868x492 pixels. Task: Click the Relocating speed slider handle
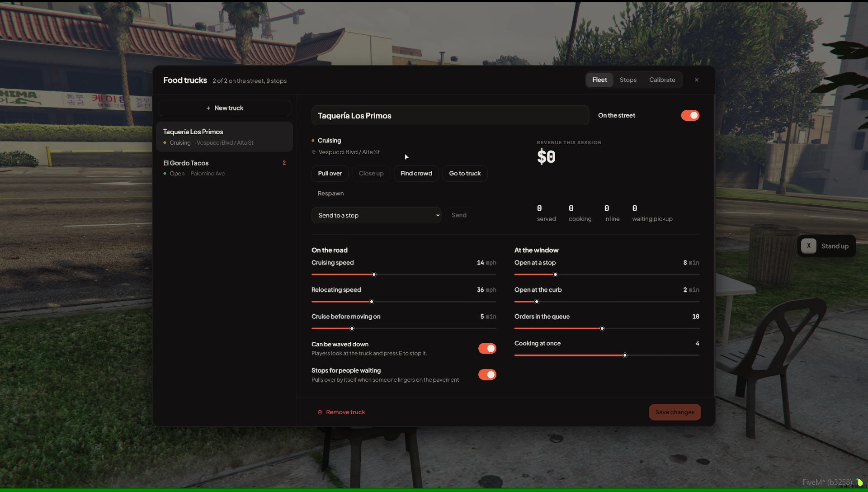coord(372,302)
